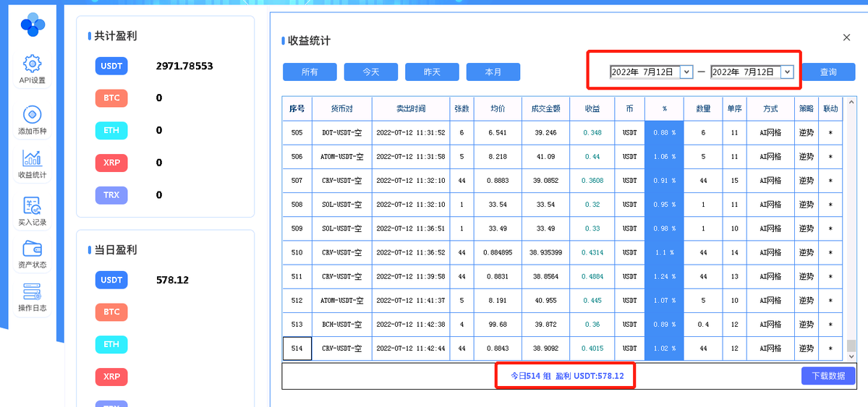Click the daily profit value 578.12

pos(172,280)
